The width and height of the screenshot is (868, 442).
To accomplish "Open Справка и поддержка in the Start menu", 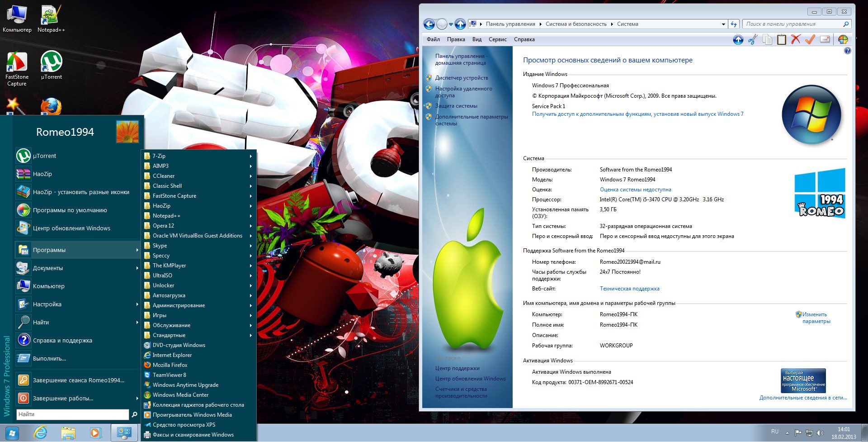I will pos(77,340).
